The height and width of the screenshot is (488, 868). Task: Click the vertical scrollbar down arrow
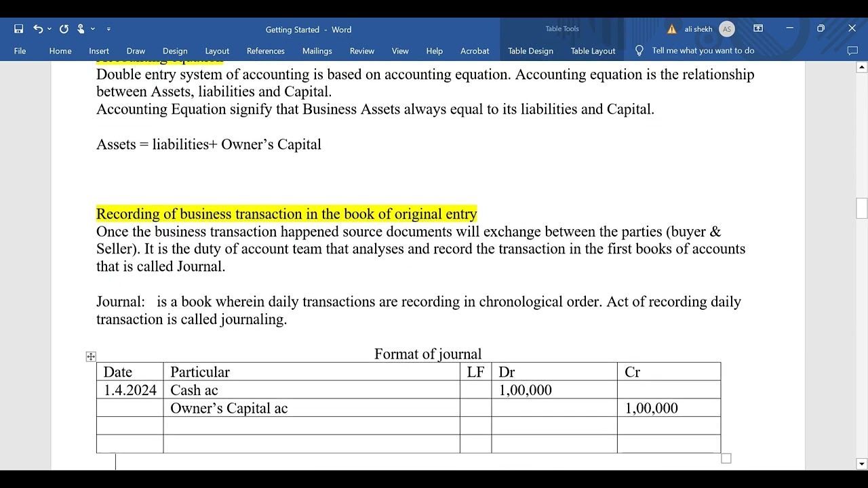point(862,464)
